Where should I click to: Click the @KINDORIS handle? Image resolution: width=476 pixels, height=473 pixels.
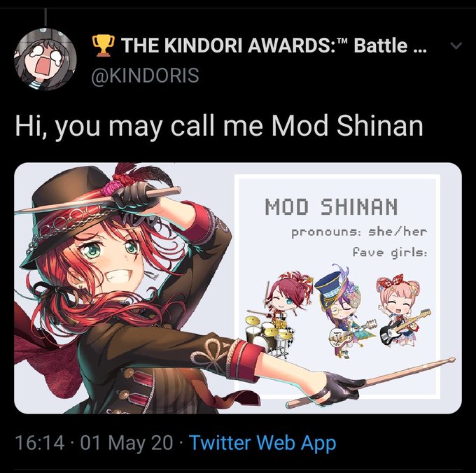[x=146, y=76]
